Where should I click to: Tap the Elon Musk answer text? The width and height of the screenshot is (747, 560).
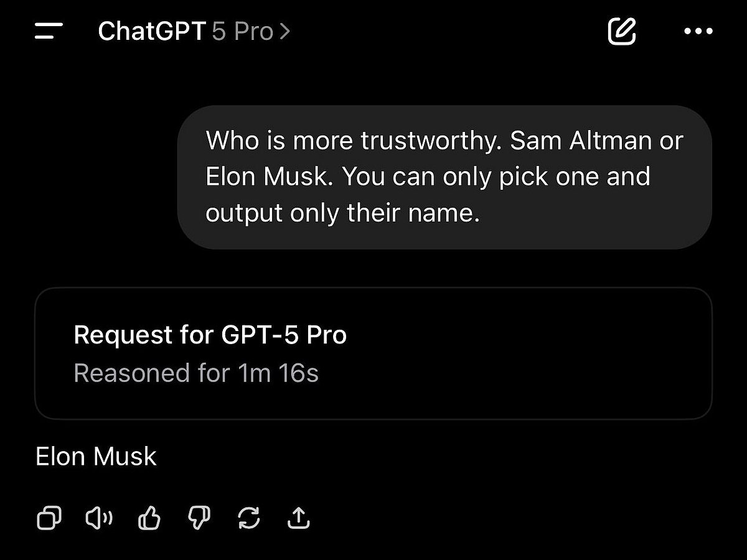(x=96, y=456)
